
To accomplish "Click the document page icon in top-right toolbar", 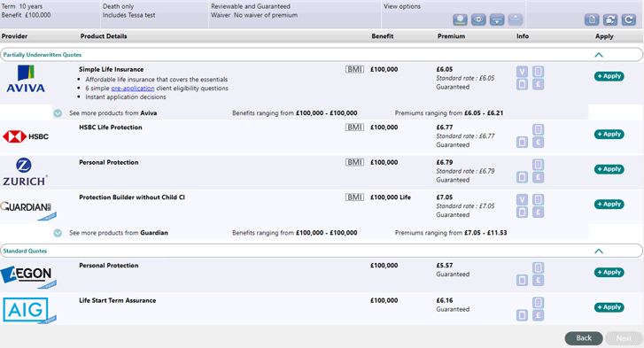I will pos(592,19).
